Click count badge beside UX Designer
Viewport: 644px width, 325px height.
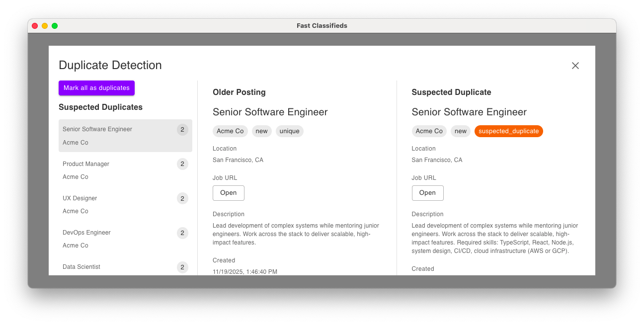pyautogui.click(x=182, y=198)
